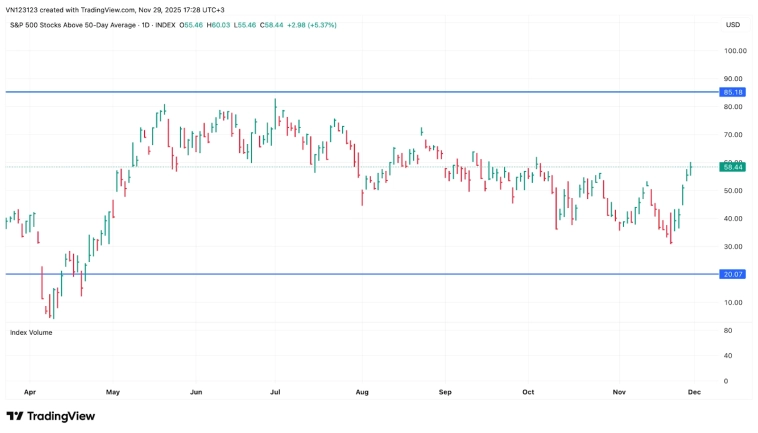
Task: Click the 20.07 blue price label
Action: [x=733, y=274]
